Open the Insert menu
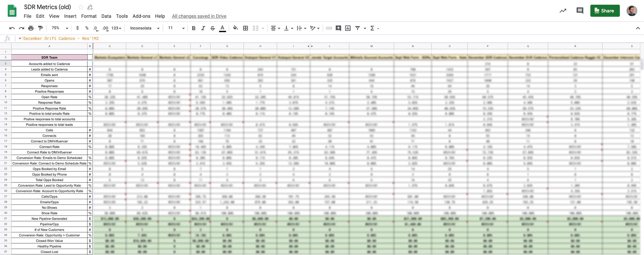 70,16
